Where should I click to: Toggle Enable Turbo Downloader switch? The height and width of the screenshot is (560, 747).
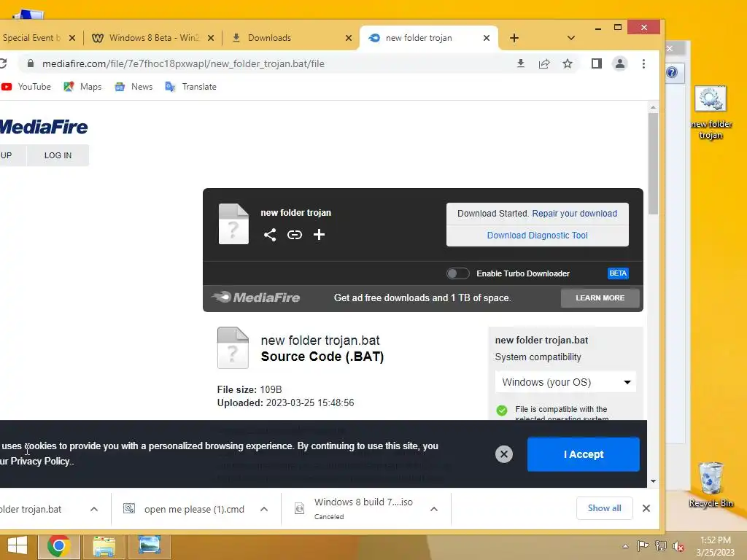point(457,273)
